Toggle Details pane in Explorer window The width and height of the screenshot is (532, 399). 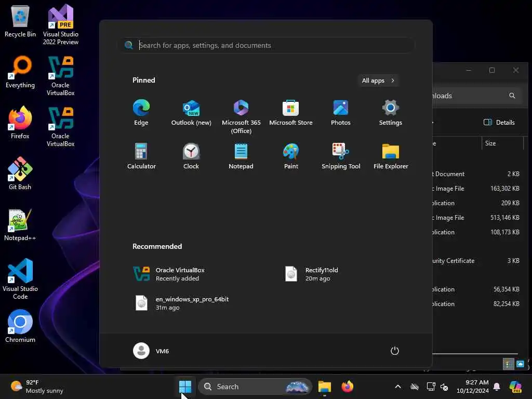pyautogui.click(x=499, y=123)
